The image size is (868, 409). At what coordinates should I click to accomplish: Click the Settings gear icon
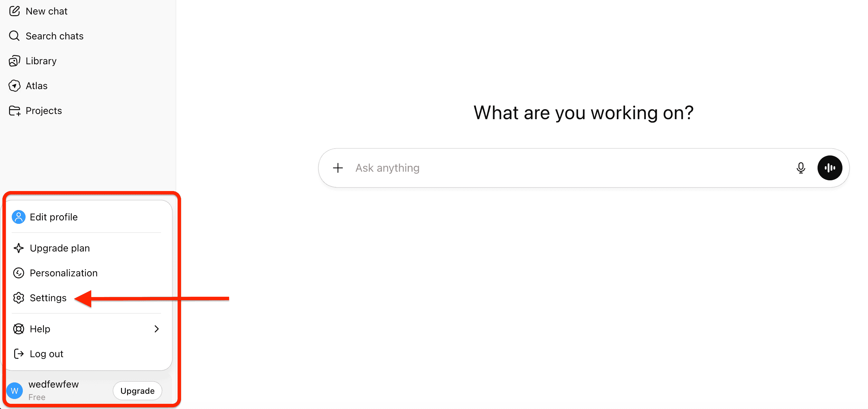(19, 298)
